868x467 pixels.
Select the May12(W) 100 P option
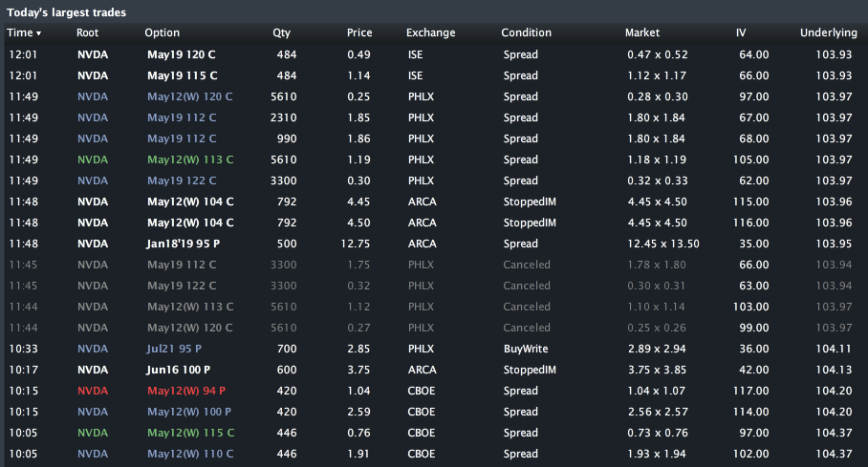click(188, 413)
